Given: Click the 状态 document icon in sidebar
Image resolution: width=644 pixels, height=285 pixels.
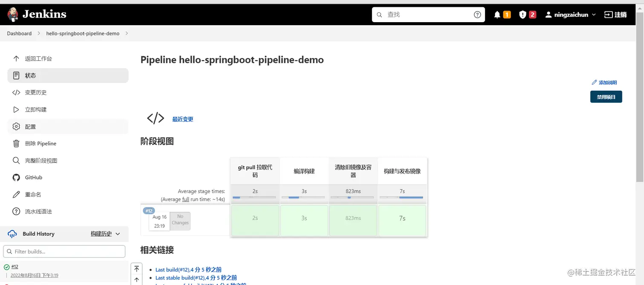Looking at the screenshot, I should click(16, 75).
